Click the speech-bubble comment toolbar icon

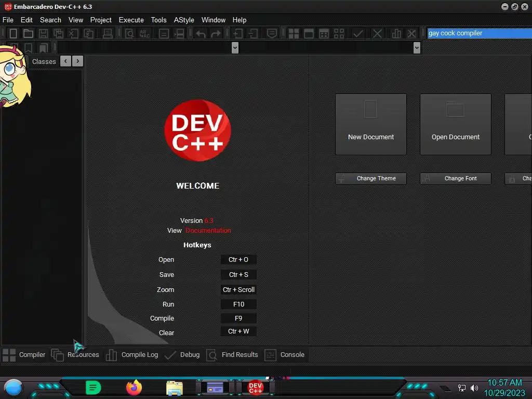click(272, 34)
